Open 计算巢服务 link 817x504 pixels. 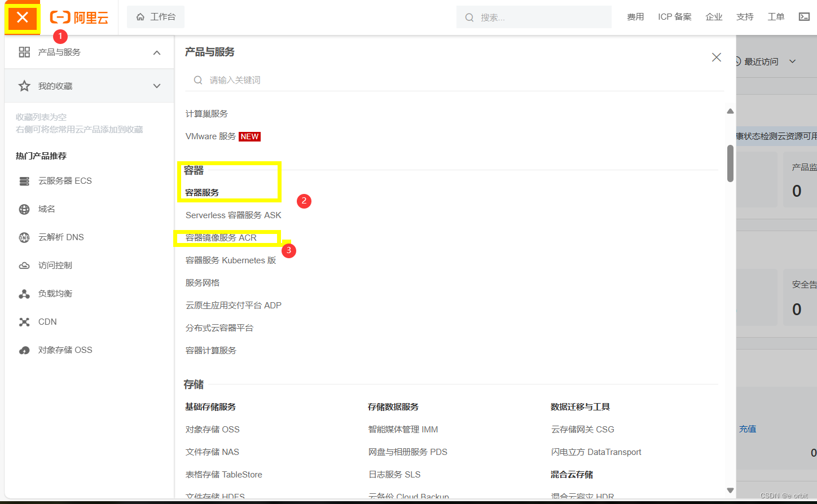pyautogui.click(x=207, y=114)
